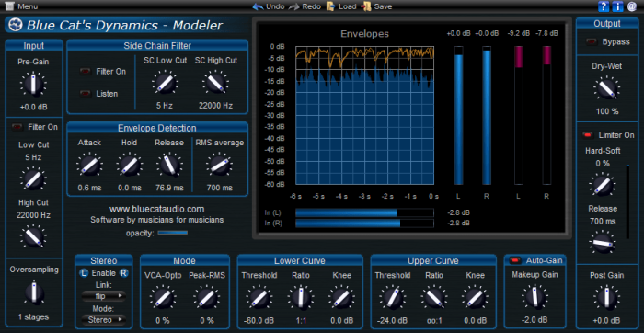Click the '0.6 ms' Attack value
644x333 pixels.
89,188
